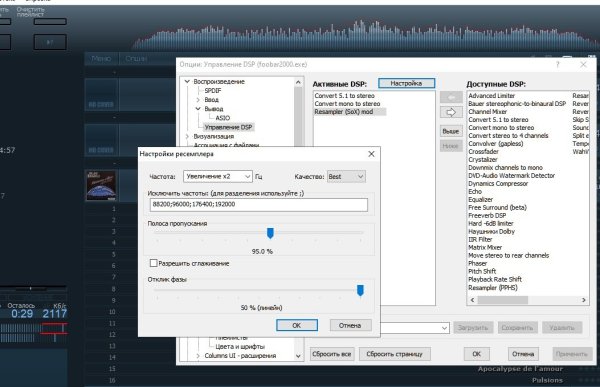
Task: Select Convert stereo to 4 channels
Action: [508, 136]
